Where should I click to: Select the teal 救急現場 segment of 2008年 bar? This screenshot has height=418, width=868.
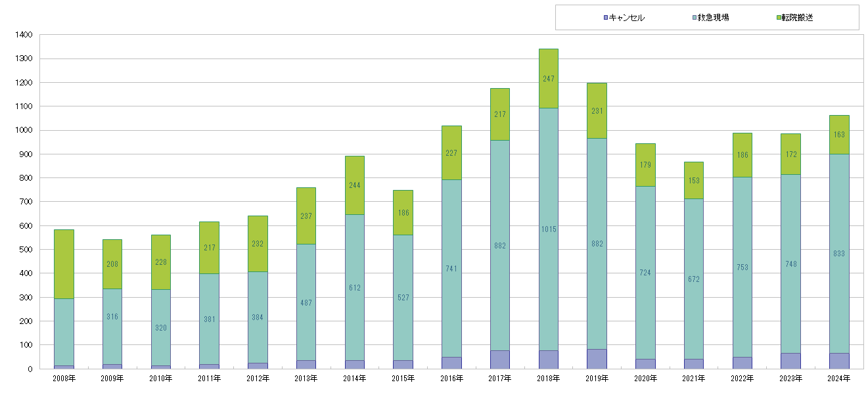[x=64, y=332]
